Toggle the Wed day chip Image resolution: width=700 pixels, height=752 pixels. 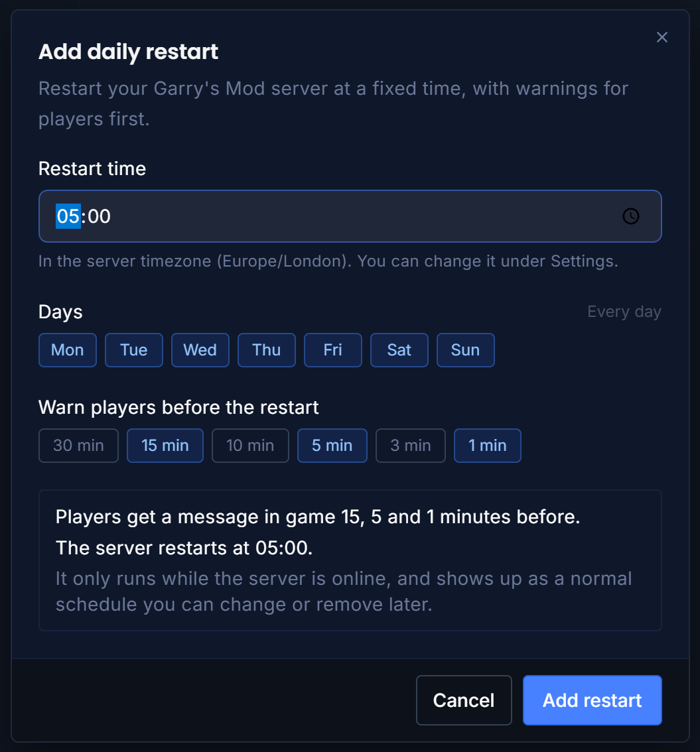point(200,350)
